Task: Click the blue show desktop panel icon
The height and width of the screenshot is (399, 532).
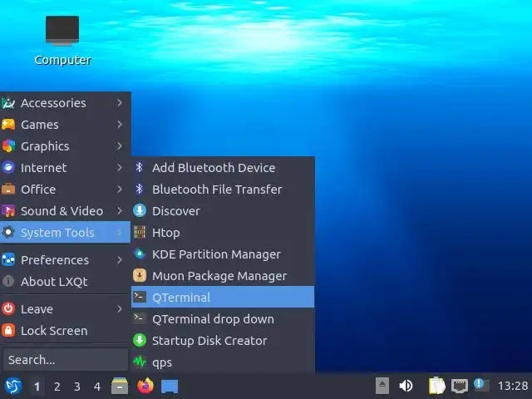Action: pyautogui.click(x=170, y=386)
